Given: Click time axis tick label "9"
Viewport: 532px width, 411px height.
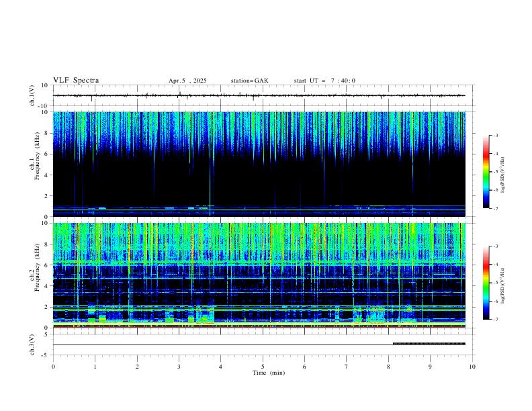Looking at the screenshot, I should [430, 367].
